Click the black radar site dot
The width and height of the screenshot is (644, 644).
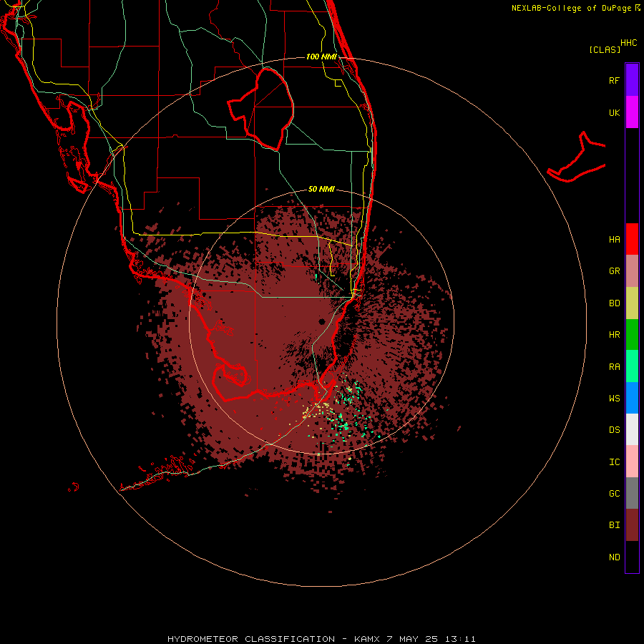[322, 321]
